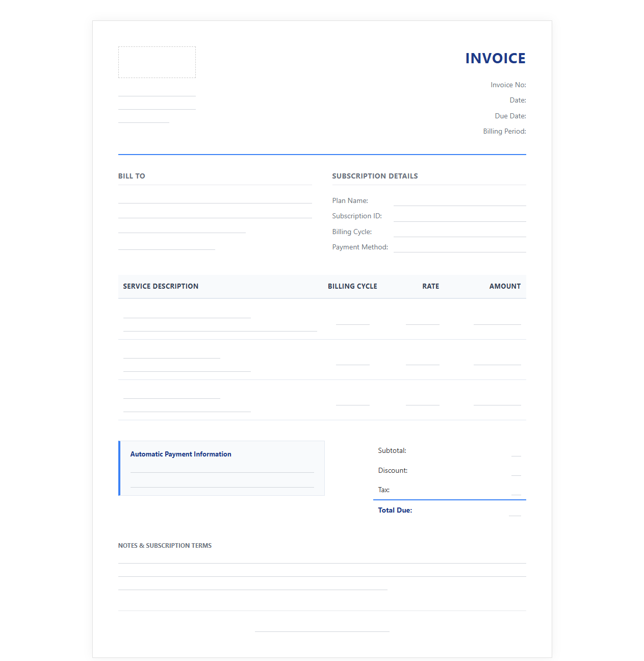This screenshot has width=644, height=661.
Task: Click the AMOUNT column header
Action: 505,287
